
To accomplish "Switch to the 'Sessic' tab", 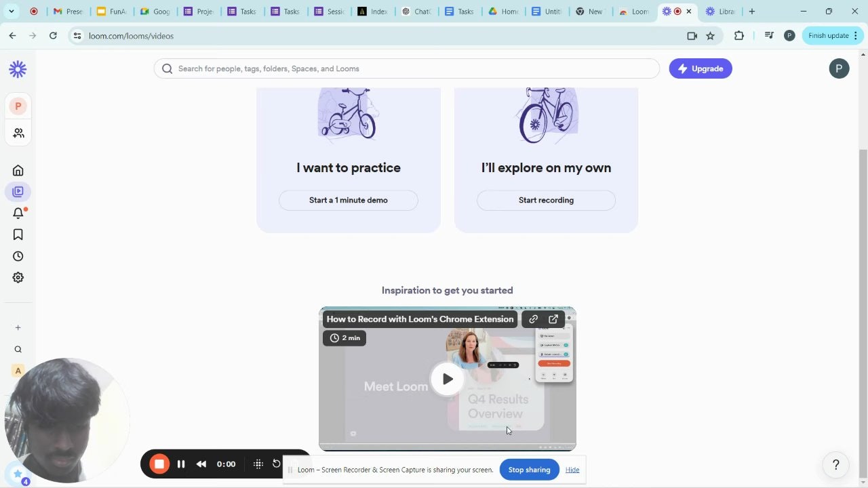I will pyautogui.click(x=328, y=12).
